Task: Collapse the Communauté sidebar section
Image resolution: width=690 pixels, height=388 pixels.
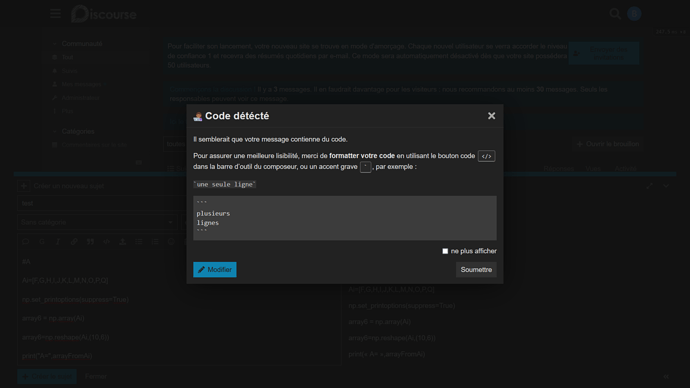Action: coord(78,44)
